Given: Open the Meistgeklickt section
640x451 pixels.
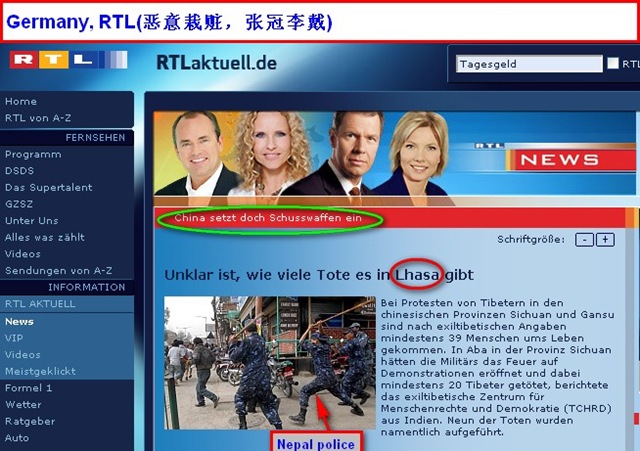Looking at the screenshot, I should coord(40,371).
